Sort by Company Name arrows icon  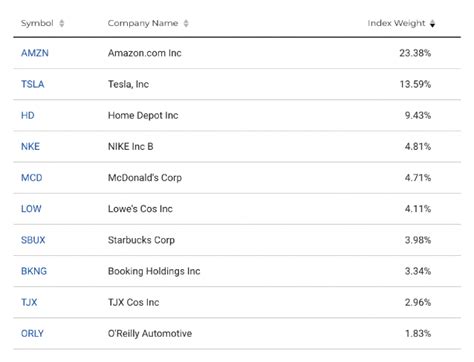pos(186,23)
